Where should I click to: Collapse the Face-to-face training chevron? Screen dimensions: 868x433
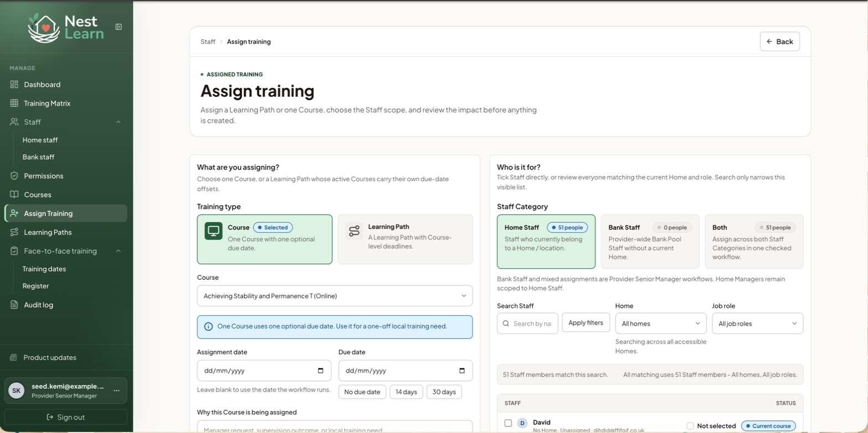coord(118,251)
